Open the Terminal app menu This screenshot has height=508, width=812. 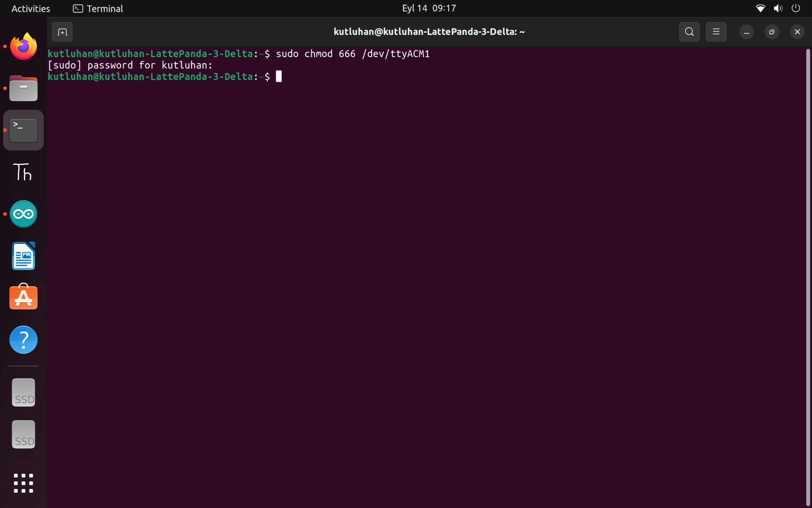point(98,8)
